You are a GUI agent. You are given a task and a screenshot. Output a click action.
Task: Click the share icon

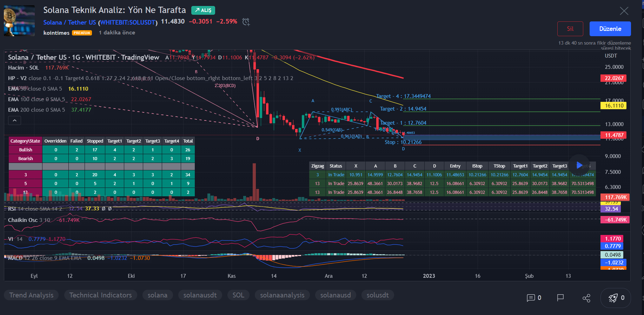click(x=586, y=298)
